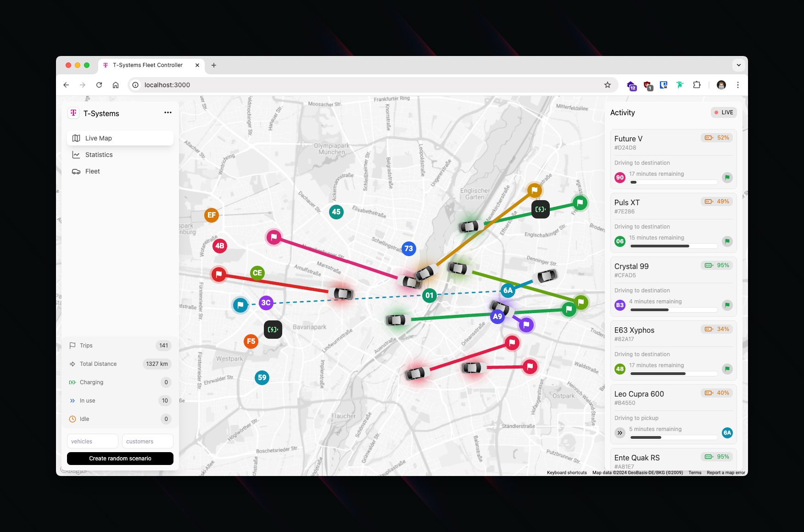Open the Leo Cupra 600 activity card
The image size is (804, 532).
pyautogui.click(x=673, y=414)
